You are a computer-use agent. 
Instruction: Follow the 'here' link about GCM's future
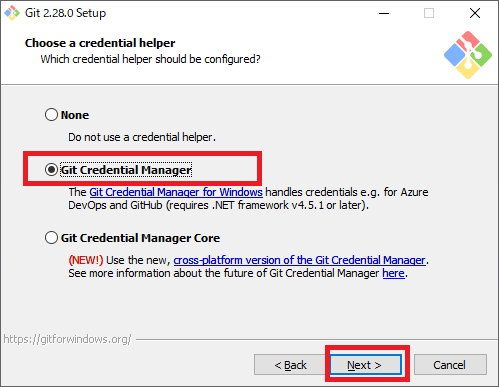(x=393, y=273)
